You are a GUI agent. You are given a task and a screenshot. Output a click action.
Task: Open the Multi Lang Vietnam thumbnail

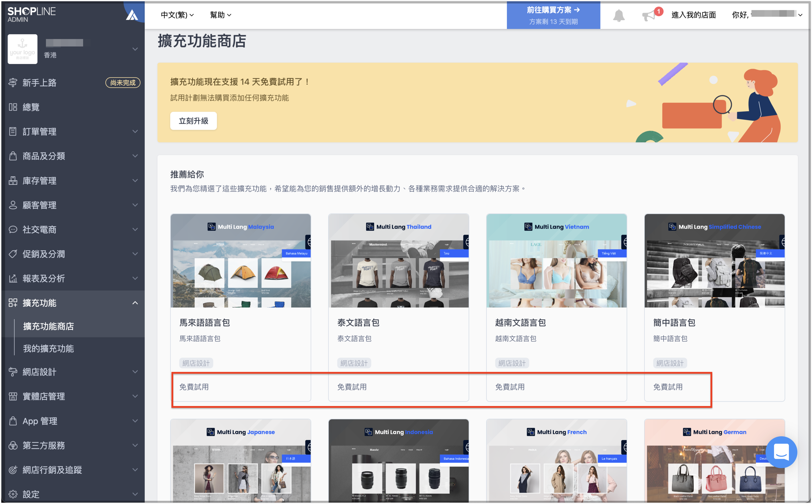557,261
